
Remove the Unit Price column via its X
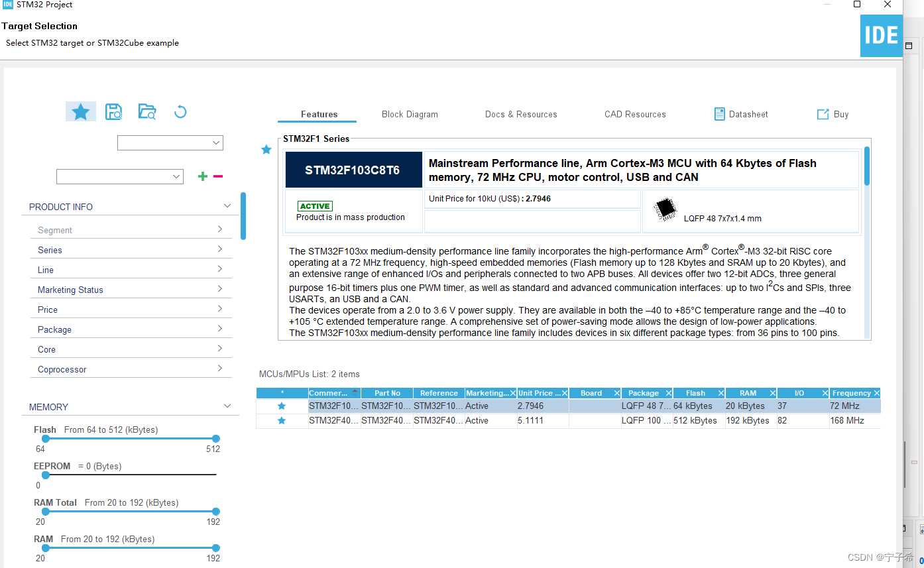[565, 393]
